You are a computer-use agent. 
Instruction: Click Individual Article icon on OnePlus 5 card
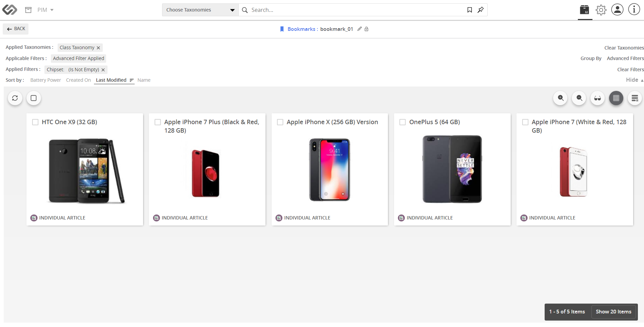tap(401, 218)
